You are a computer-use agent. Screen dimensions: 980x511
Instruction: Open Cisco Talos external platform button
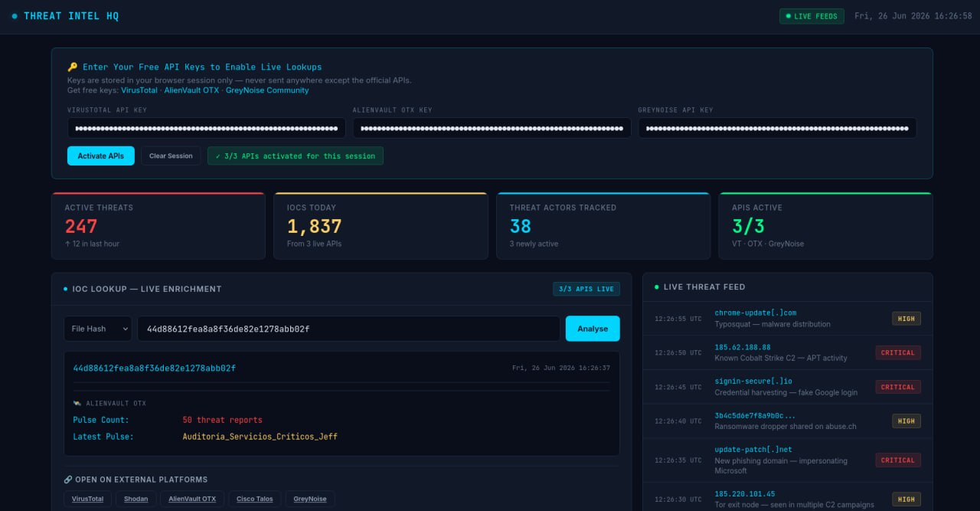[255, 499]
